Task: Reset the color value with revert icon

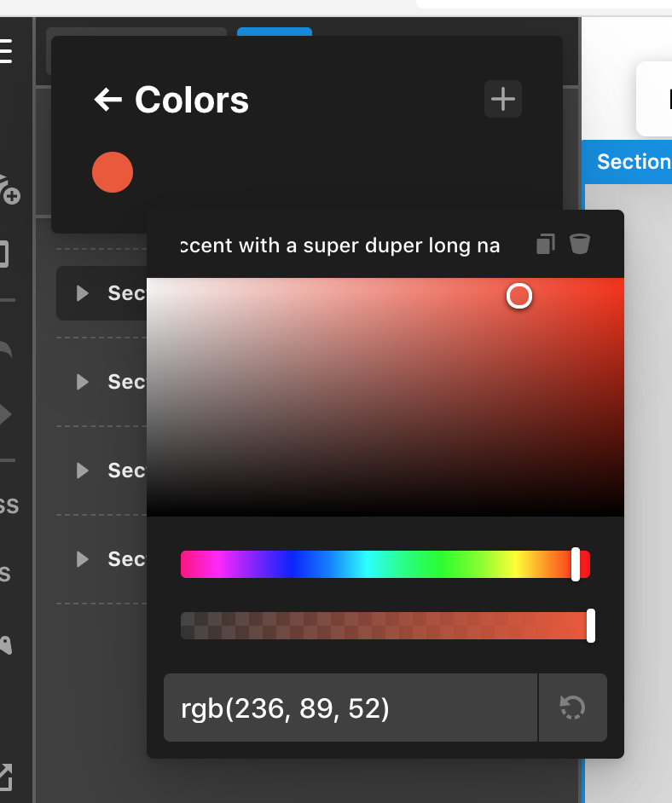Action: [x=572, y=708]
